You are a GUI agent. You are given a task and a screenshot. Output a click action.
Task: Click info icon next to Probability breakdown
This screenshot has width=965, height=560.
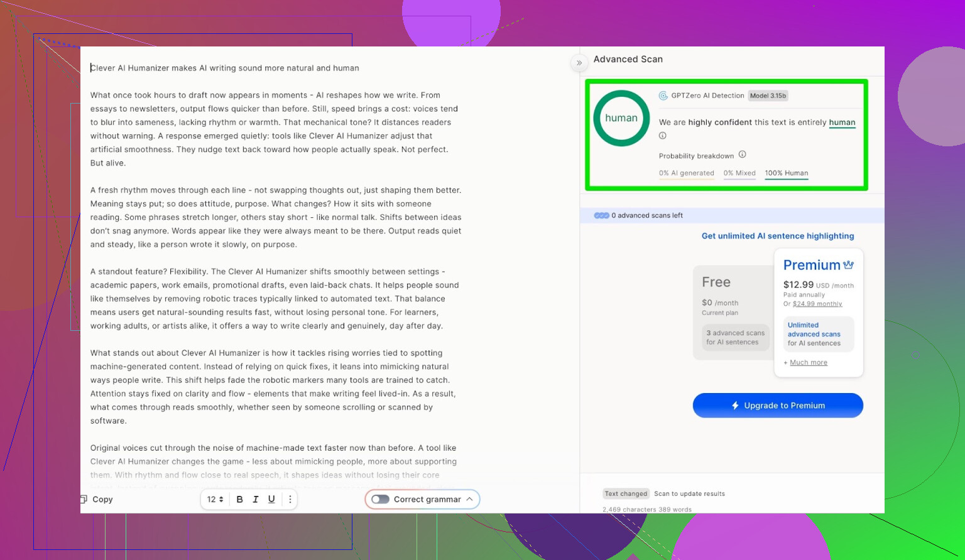[x=742, y=154]
